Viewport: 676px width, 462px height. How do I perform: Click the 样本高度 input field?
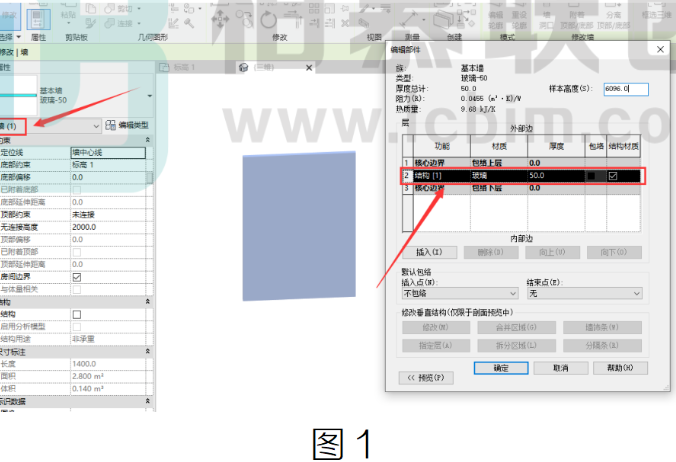pyautogui.click(x=626, y=89)
